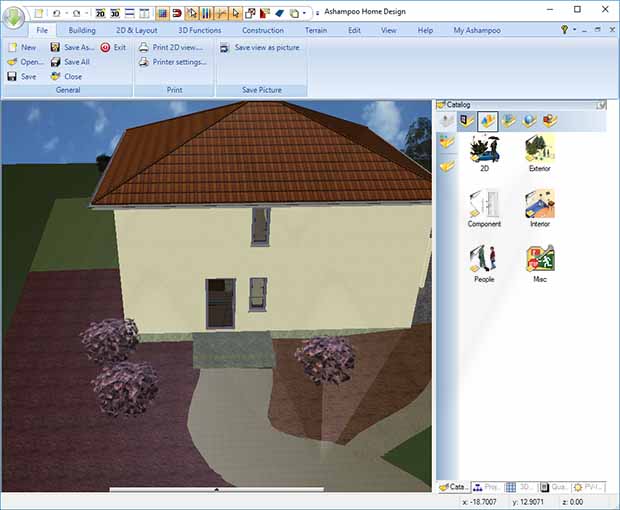
Task: Click the colorful folder icon in catalog sidebar
Action: 447,142
